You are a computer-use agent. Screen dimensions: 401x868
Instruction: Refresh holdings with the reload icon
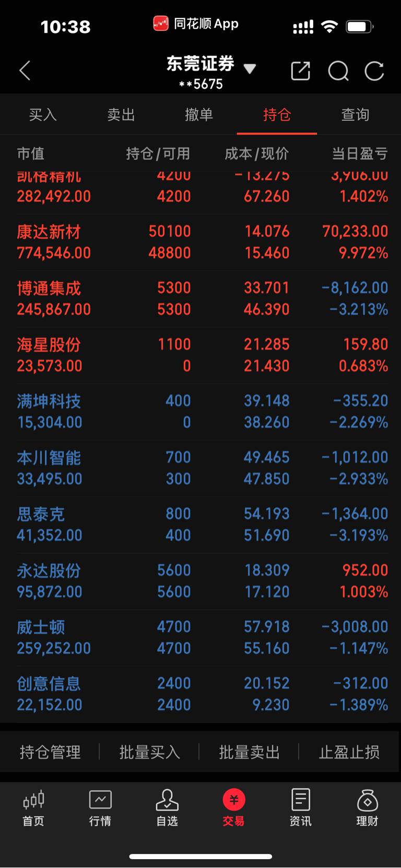(374, 71)
